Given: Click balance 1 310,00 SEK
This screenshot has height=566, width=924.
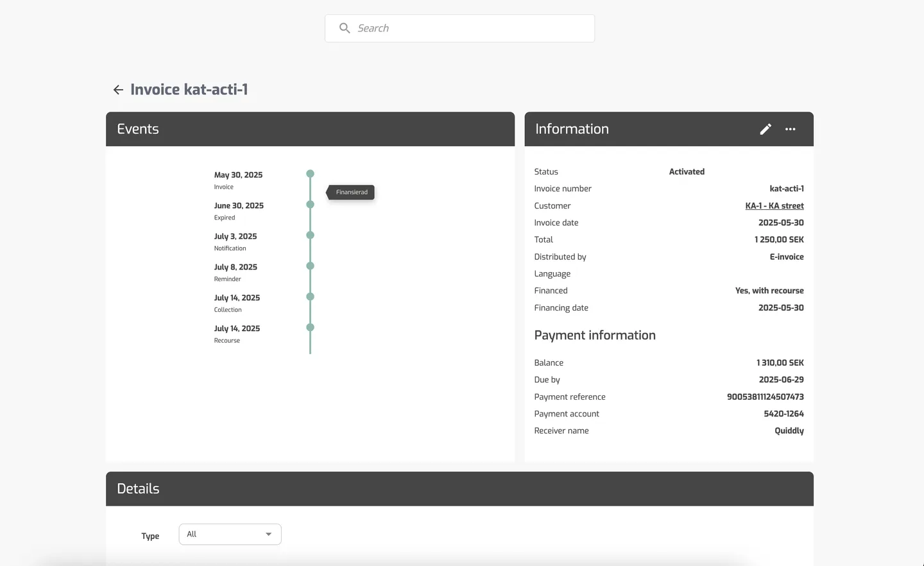Looking at the screenshot, I should click(780, 363).
